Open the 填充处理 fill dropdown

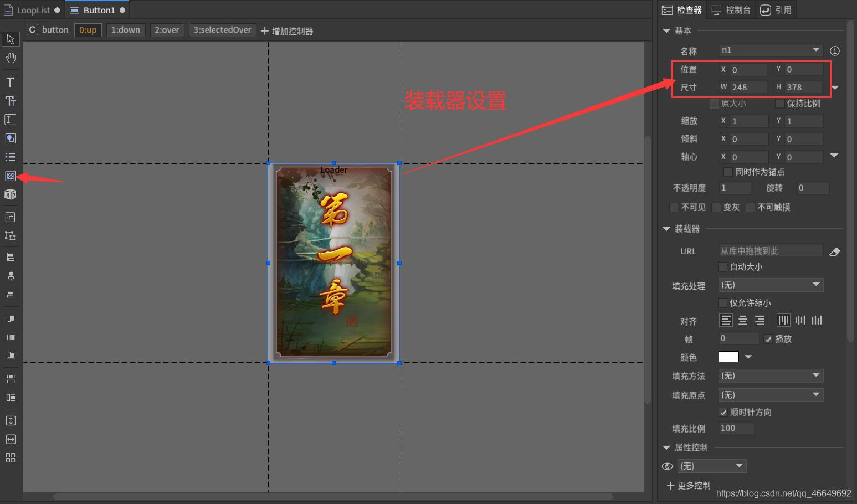[x=771, y=285]
